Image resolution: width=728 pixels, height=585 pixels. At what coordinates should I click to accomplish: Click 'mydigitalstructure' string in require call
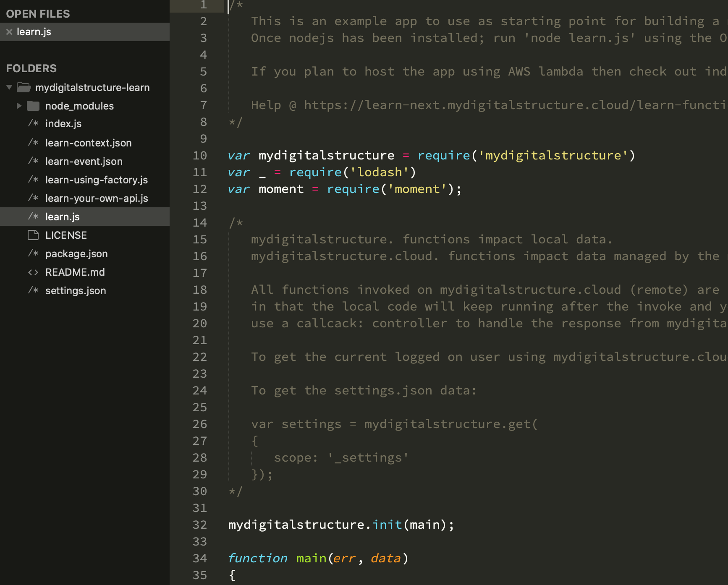(554, 156)
